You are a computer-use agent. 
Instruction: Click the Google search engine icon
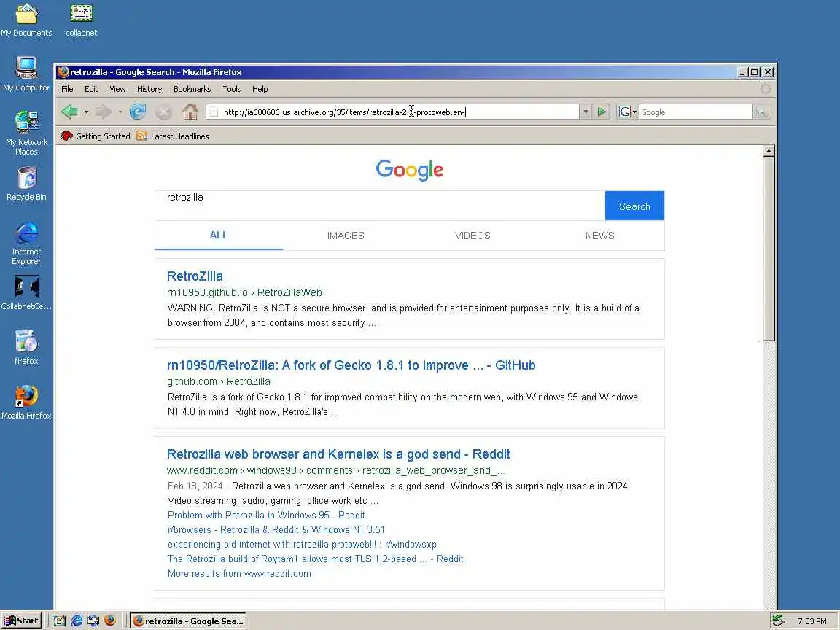[x=624, y=112]
